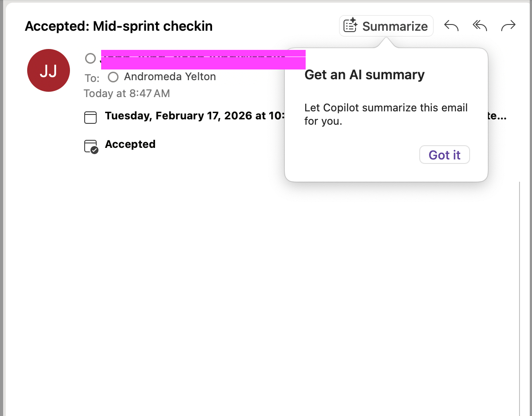Image resolution: width=532 pixels, height=416 pixels.
Task: Click the calendar icon beside the meeting date
Action: pos(90,118)
